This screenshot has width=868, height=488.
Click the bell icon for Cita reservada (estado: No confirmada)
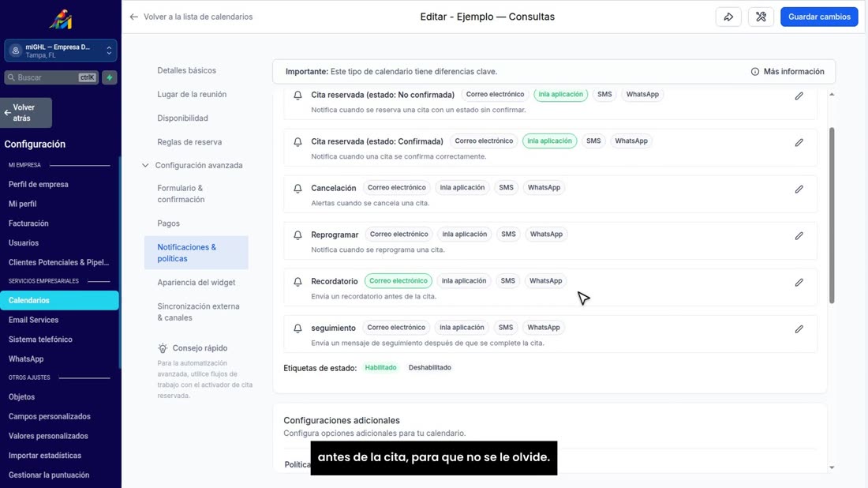[x=297, y=96]
